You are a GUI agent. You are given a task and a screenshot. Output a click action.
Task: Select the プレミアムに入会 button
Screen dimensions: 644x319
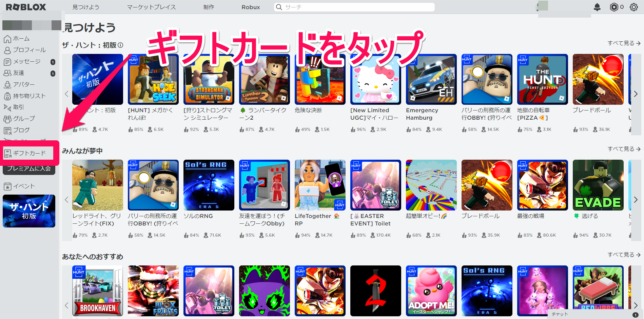29,169
